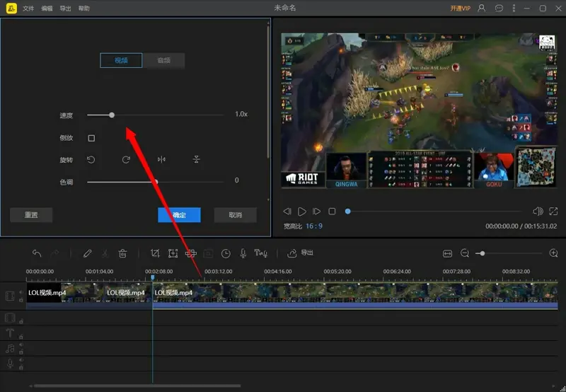The height and width of the screenshot is (392, 566).
Task: Step to next frame in preview
Action: click(x=316, y=211)
